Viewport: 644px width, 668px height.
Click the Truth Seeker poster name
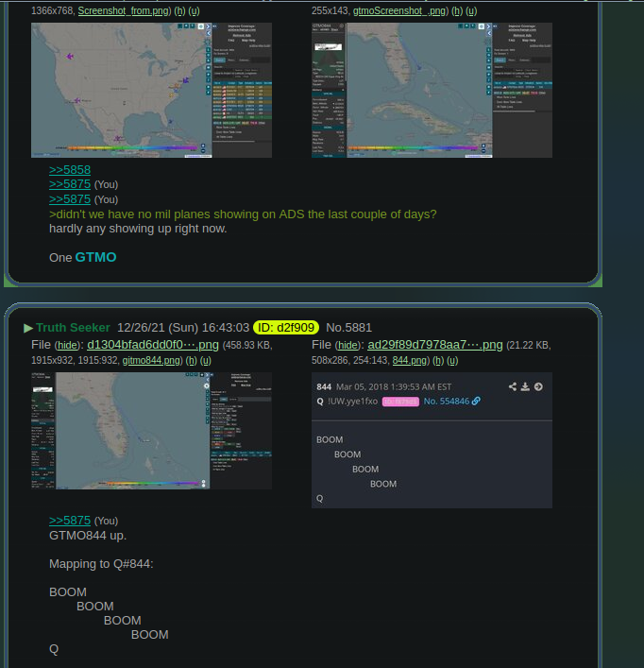(x=73, y=328)
